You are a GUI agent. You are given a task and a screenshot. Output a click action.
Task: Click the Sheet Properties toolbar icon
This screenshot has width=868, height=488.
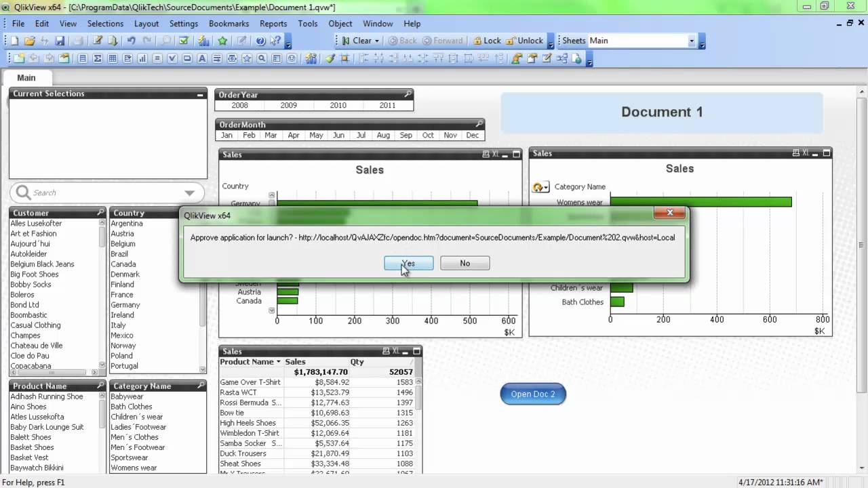[63, 58]
